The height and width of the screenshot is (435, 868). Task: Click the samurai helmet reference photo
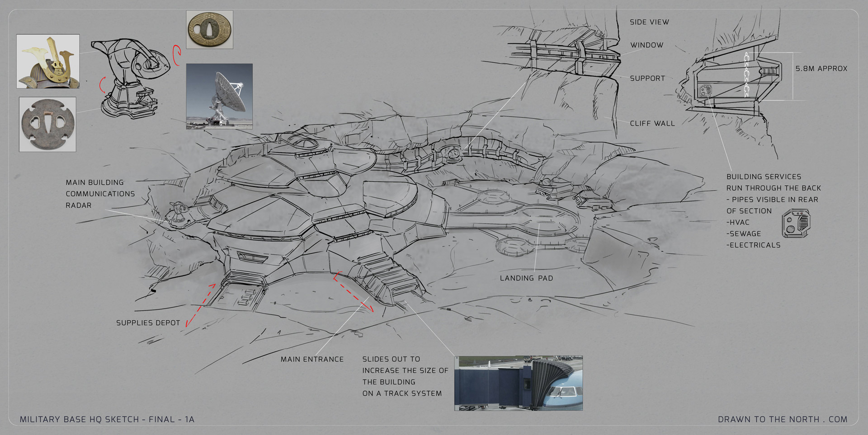point(48,61)
